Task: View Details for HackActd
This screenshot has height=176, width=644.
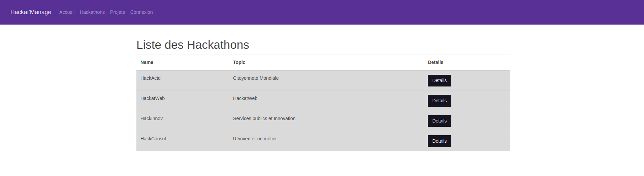Action: pyautogui.click(x=439, y=80)
